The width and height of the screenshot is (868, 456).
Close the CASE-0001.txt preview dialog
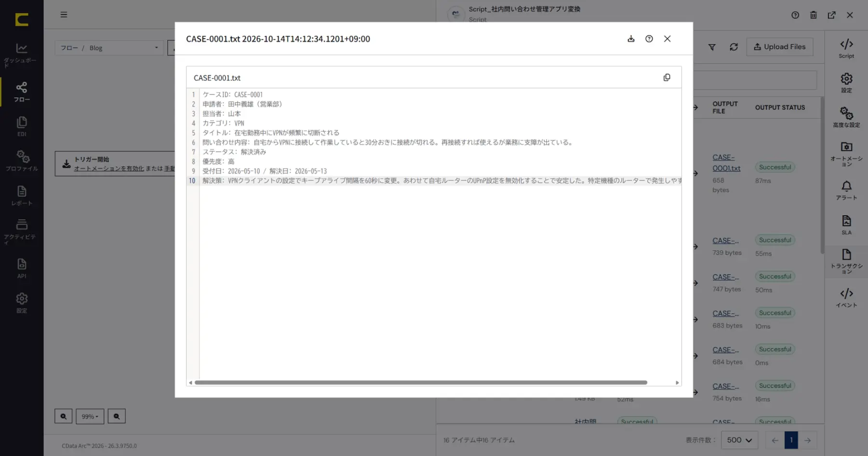(668, 39)
